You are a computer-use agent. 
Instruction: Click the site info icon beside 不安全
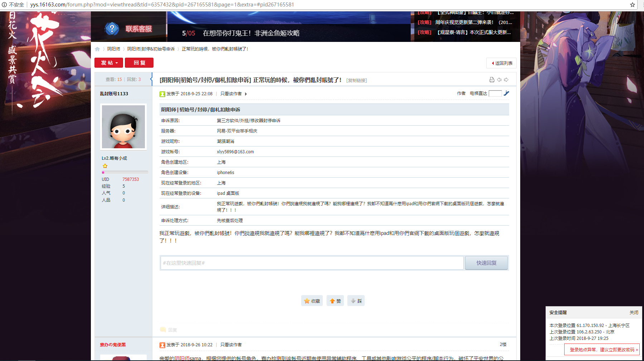point(4,5)
